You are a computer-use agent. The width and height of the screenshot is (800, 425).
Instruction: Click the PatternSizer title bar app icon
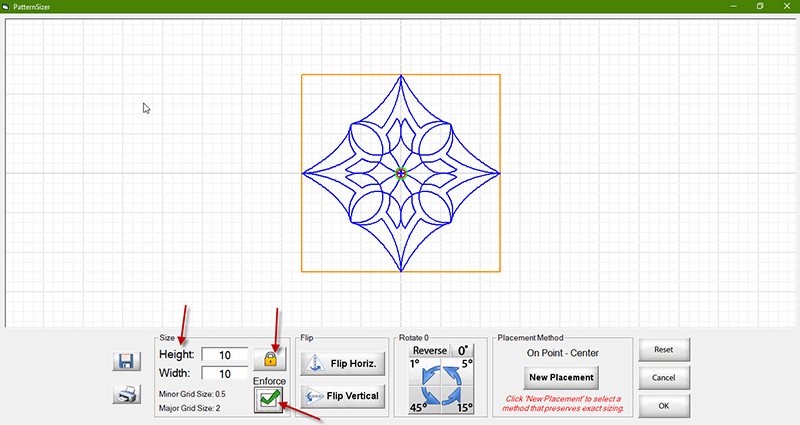click(x=6, y=7)
